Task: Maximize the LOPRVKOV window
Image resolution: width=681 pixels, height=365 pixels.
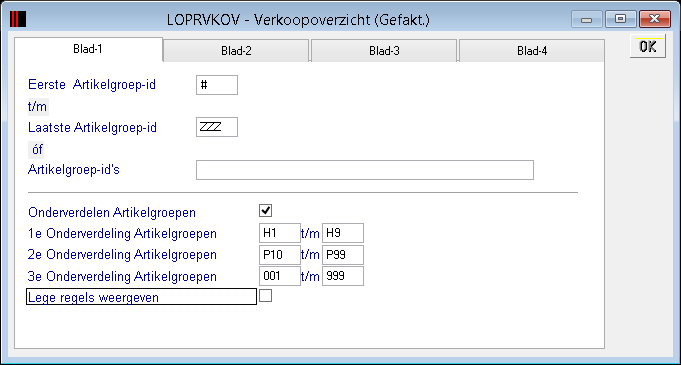Action: pos(621,20)
